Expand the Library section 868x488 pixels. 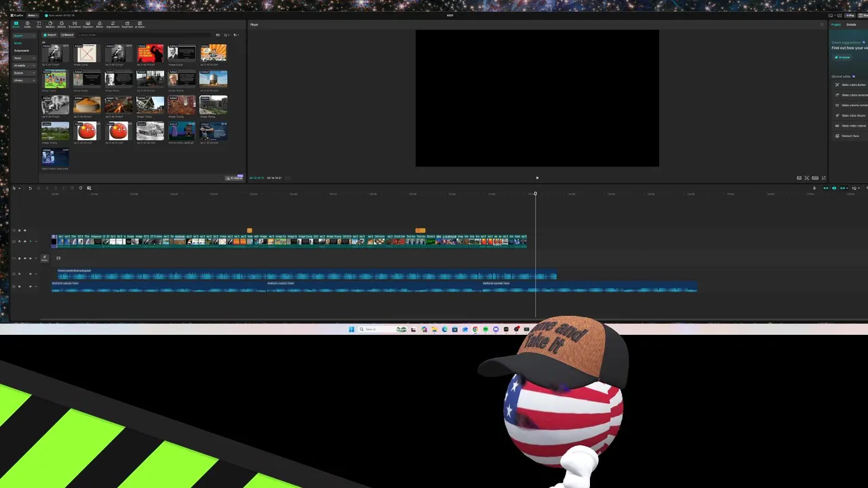coord(24,81)
